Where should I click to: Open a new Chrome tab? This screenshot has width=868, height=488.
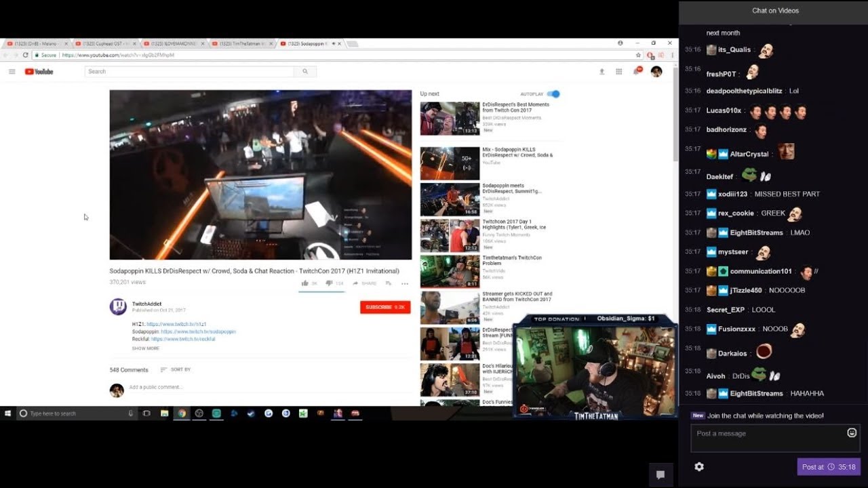[353, 43]
